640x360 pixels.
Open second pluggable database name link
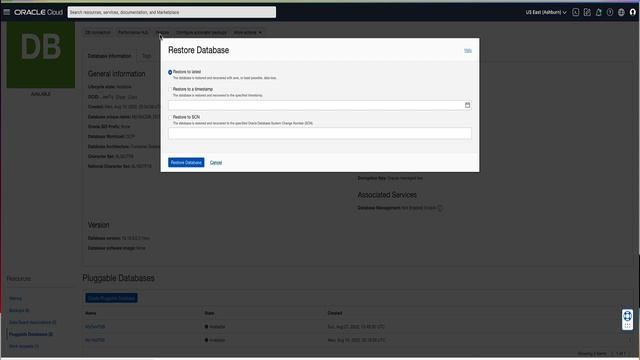pyautogui.click(x=95, y=340)
